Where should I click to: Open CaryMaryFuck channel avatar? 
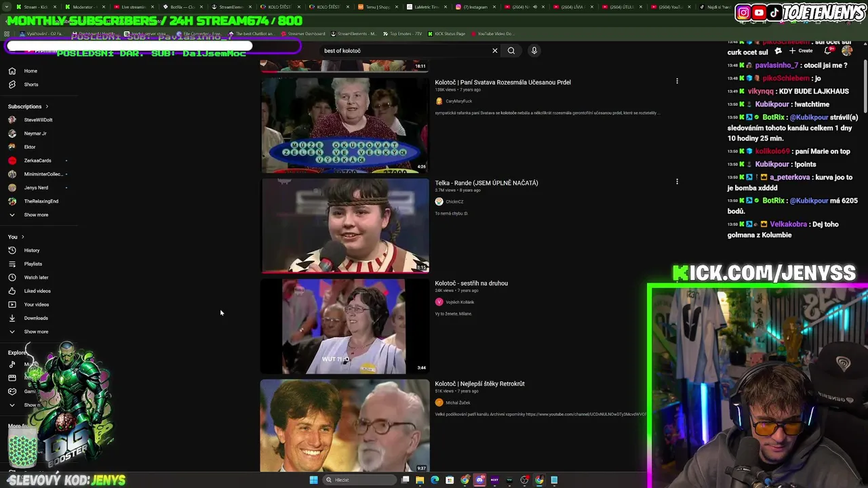(439, 101)
